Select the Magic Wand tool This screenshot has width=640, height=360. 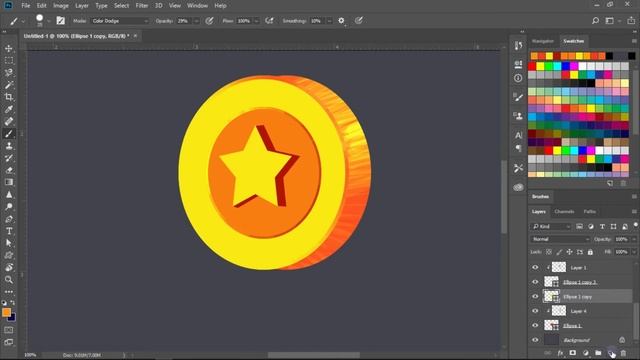tap(9, 85)
